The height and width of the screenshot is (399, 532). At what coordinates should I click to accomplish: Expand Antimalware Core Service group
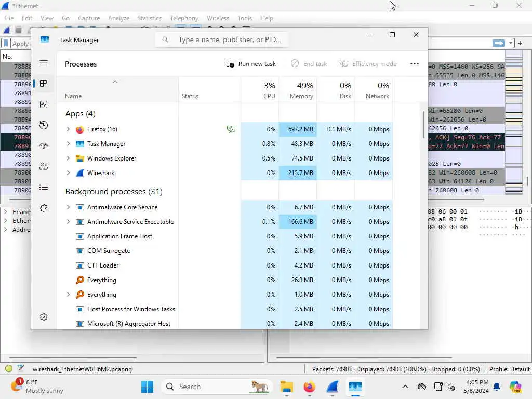point(68,207)
